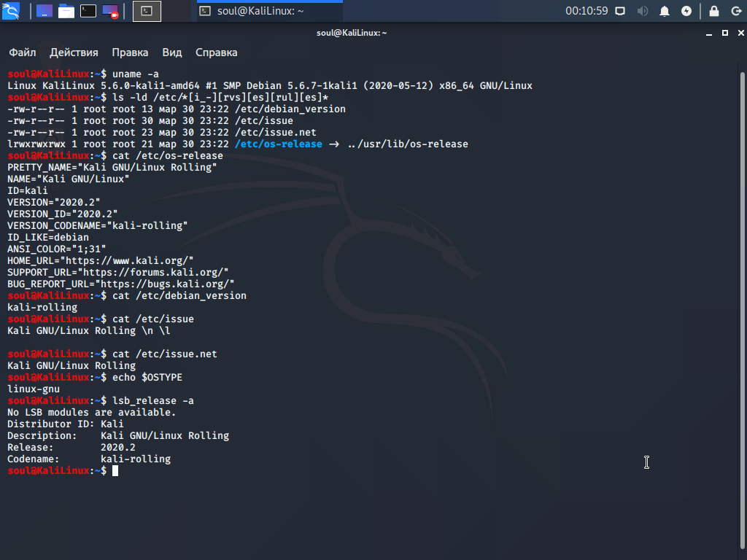Click the 'lsb_release -a' command

point(153,400)
